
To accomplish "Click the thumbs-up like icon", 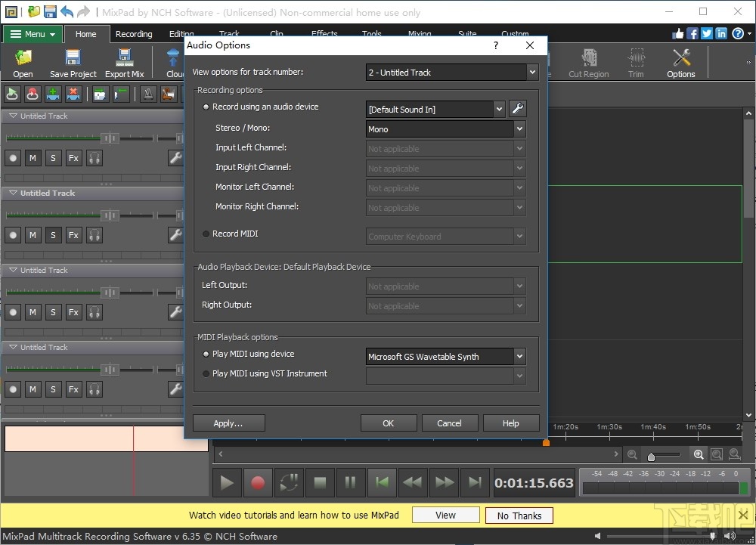I will click(x=678, y=33).
